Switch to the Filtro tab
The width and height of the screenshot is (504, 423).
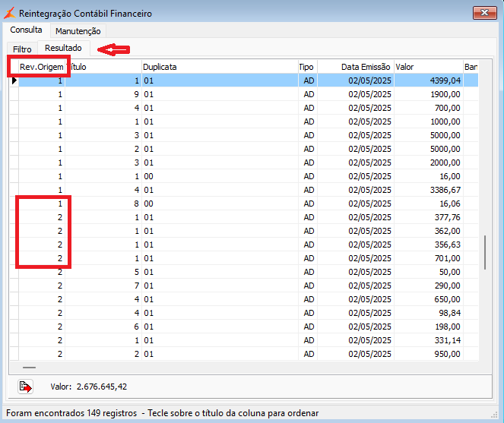(22, 49)
